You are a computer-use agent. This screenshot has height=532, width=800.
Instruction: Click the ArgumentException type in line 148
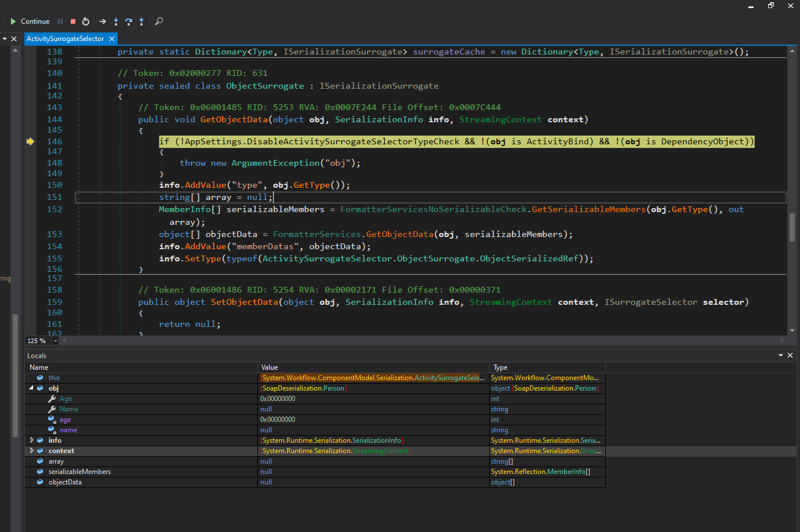275,163
